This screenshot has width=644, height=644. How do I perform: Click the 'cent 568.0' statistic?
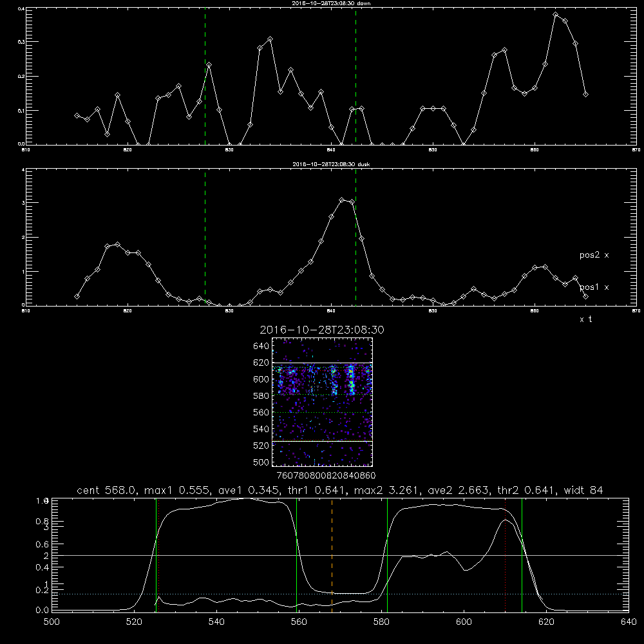tap(106, 490)
